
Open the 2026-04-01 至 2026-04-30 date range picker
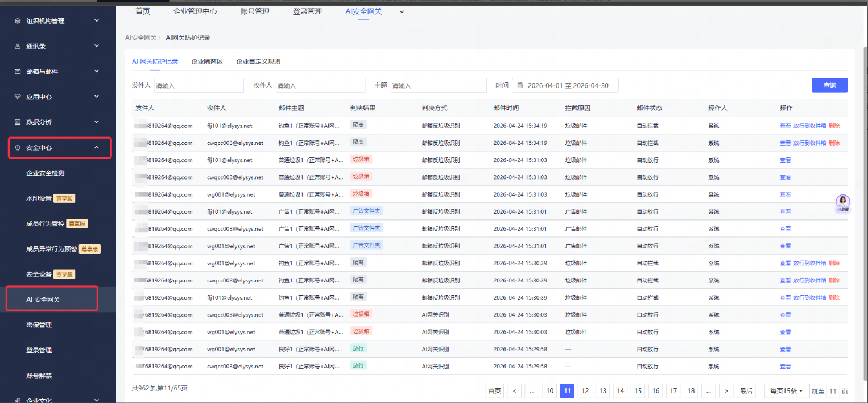tap(565, 85)
